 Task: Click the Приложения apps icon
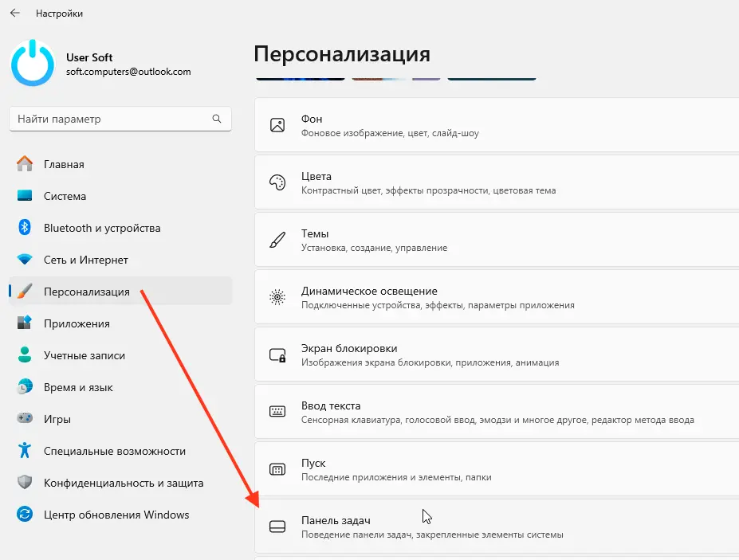click(x=25, y=323)
